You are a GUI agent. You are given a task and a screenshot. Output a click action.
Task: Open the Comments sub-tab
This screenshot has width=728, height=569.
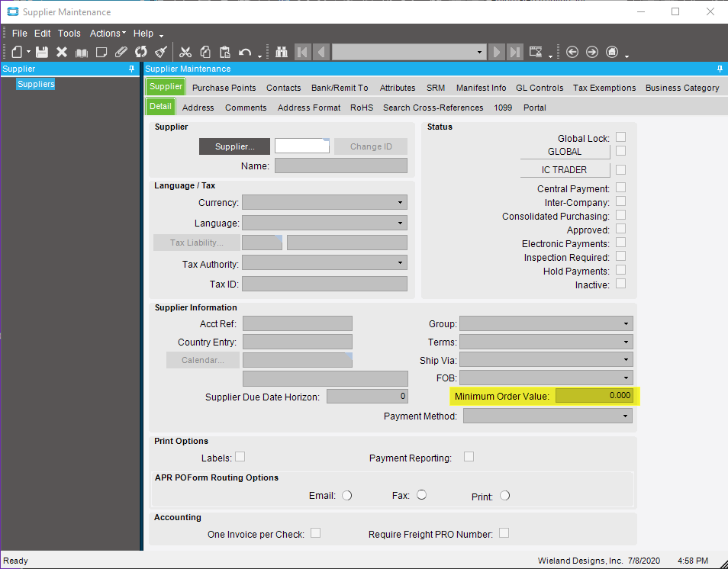pyautogui.click(x=246, y=108)
